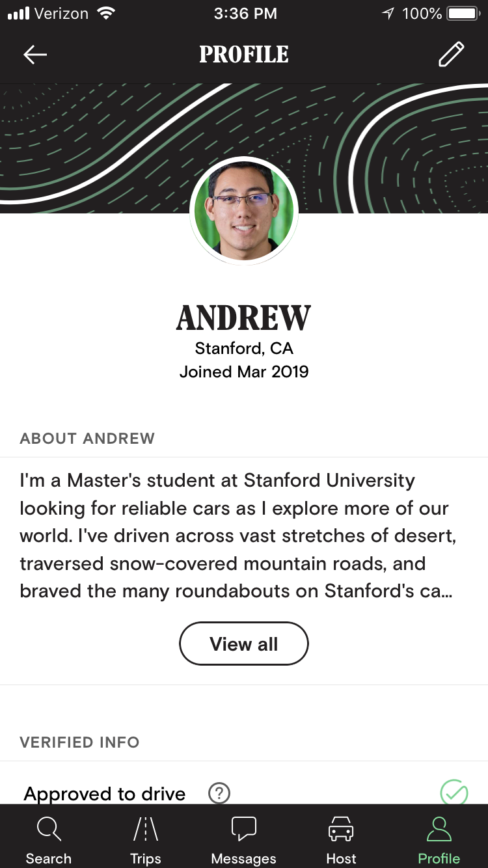The height and width of the screenshot is (868, 488).
Task: Tap the PROFILE title in header
Action: click(x=244, y=55)
